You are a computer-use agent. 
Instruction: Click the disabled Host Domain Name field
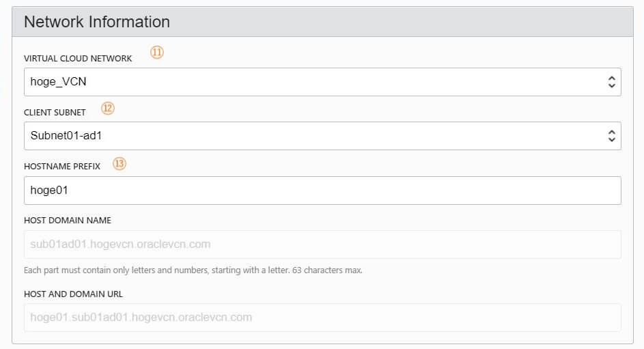tap(322, 245)
